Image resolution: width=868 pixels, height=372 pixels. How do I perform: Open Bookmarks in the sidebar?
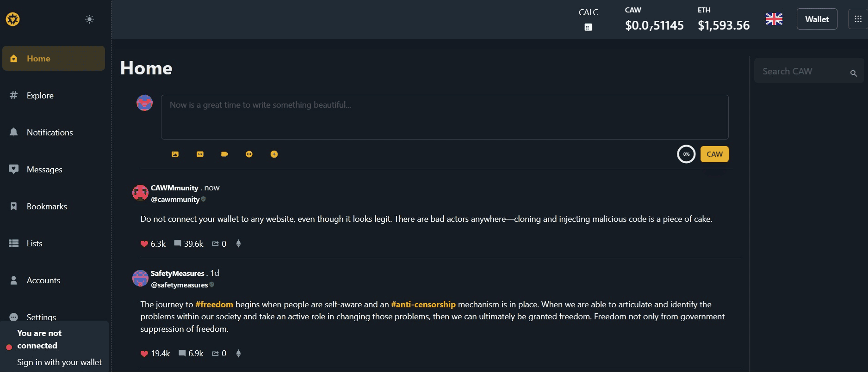coord(47,207)
